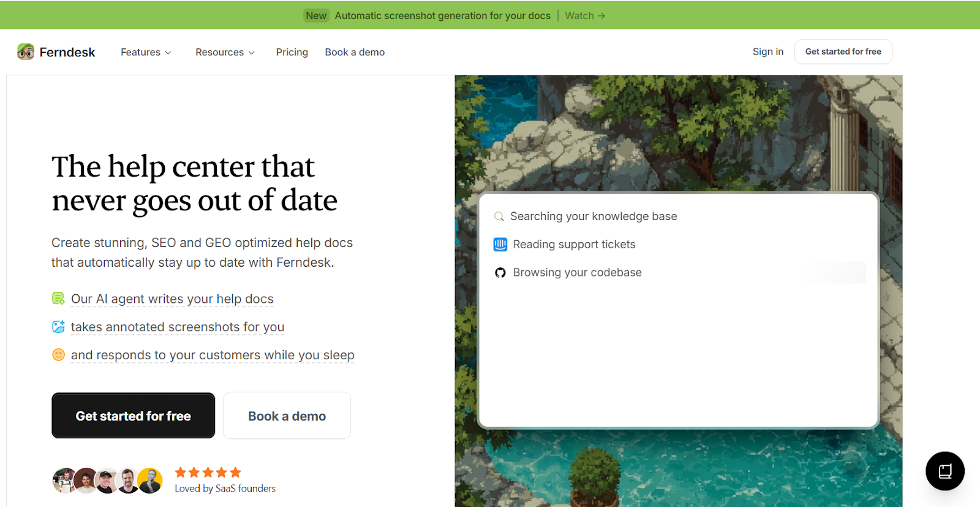Click the founder avatars group
The height and width of the screenshot is (507, 980).
click(x=107, y=481)
